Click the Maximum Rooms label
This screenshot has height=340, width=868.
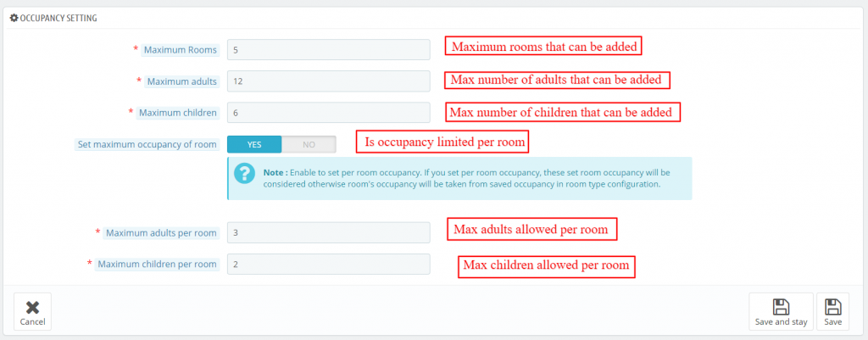tap(180, 50)
